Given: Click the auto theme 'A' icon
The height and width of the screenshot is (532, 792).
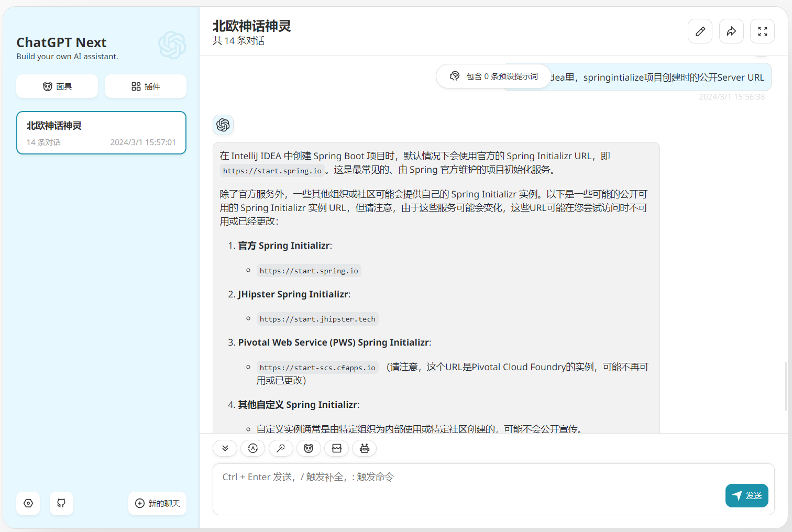Looking at the screenshot, I should tap(253, 448).
